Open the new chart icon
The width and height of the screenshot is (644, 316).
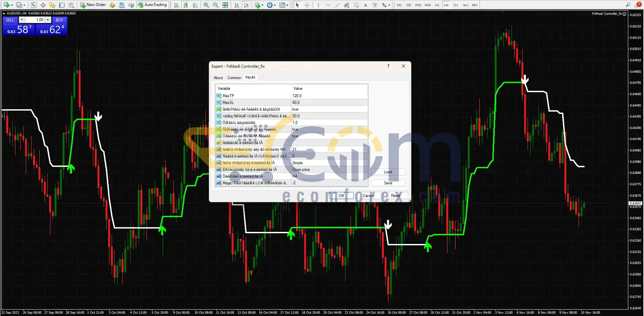6,5
